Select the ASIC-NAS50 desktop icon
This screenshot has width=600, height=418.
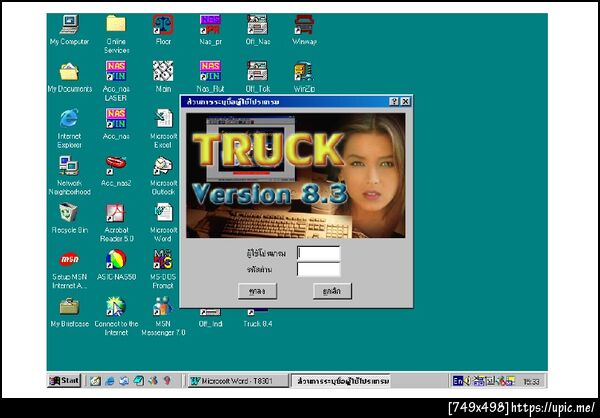116,259
